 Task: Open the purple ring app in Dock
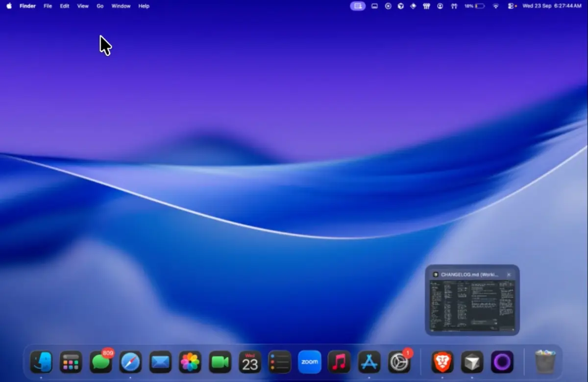point(502,362)
